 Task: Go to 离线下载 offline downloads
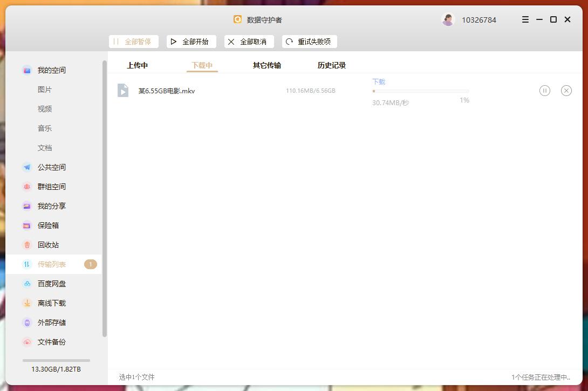coord(52,303)
